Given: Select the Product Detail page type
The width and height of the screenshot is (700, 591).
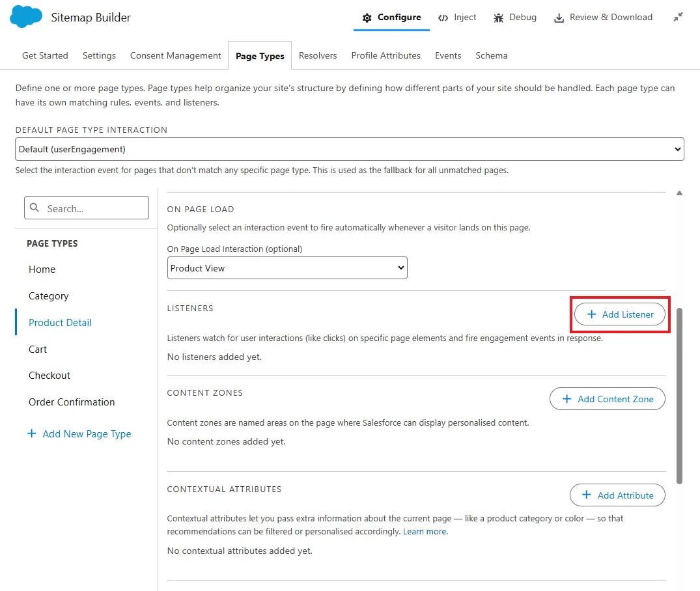Looking at the screenshot, I should (60, 322).
